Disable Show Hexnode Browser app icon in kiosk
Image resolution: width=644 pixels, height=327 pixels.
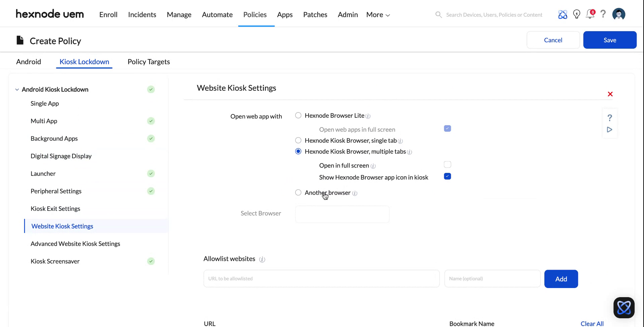pyautogui.click(x=447, y=176)
